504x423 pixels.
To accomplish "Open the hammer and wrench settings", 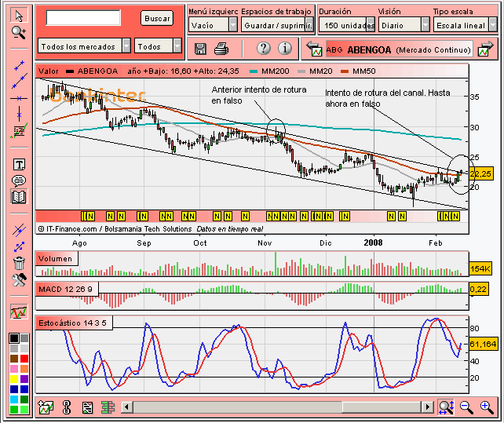I will (19, 279).
